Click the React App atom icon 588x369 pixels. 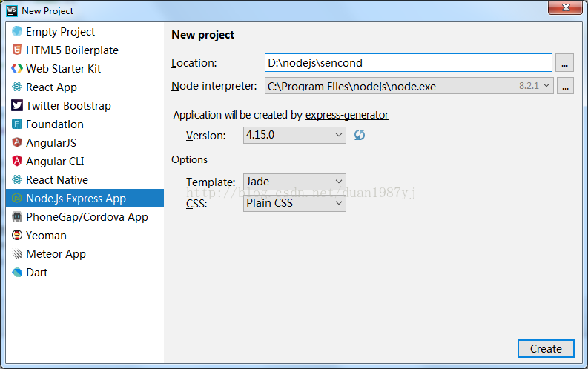pyautogui.click(x=17, y=87)
